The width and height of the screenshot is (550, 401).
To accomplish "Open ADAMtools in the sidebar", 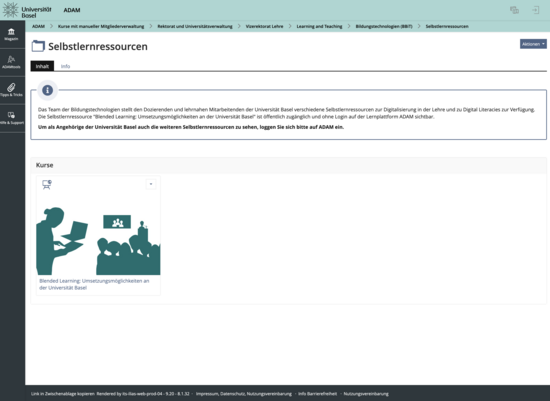I will 11,62.
